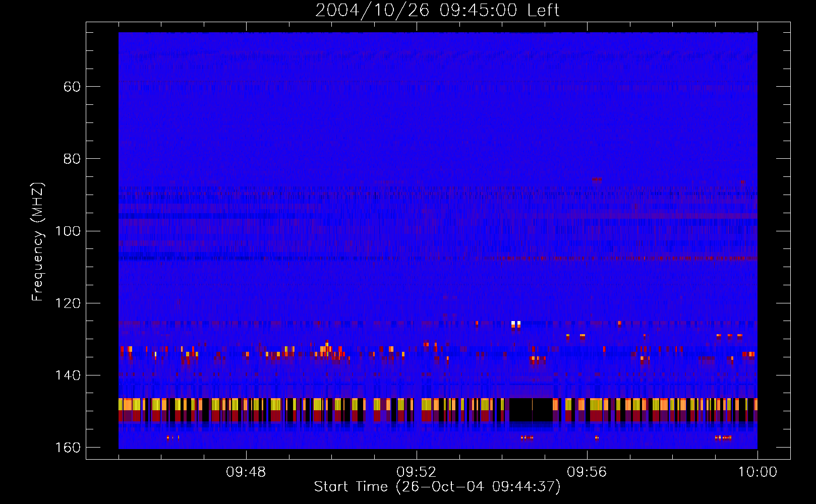Viewport: 816px width, 504px height.
Task: Click the 09:52 time tick label
Action: click(x=416, y=472)
